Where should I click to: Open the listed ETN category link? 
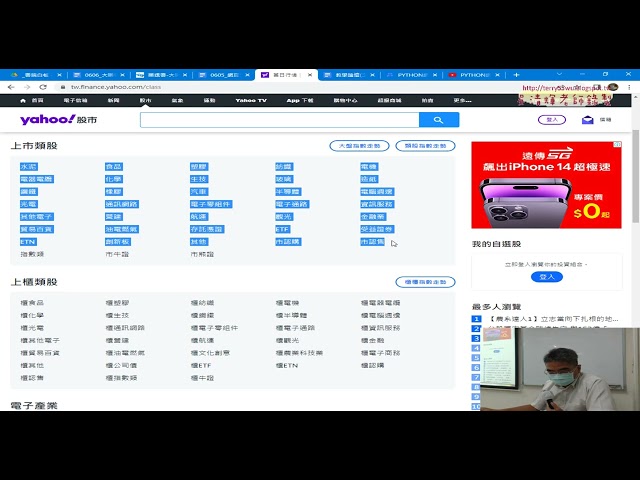tap(28, 242)
